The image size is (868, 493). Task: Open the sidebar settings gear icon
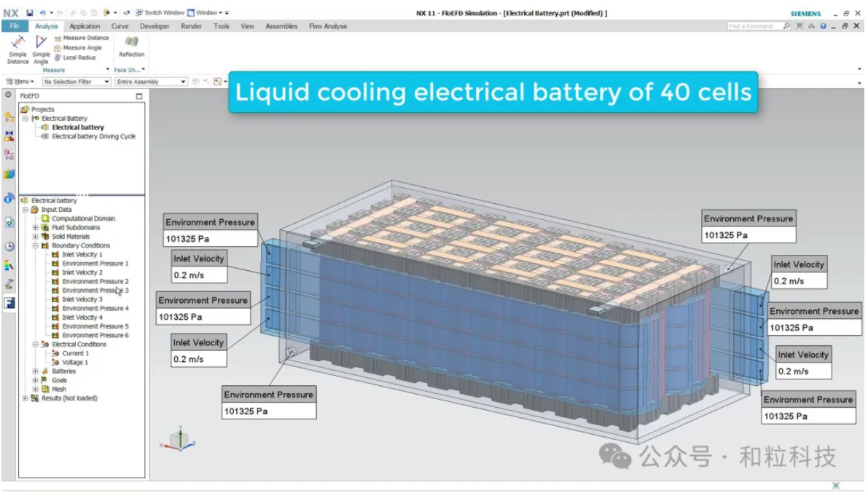(x=9, y=95)
